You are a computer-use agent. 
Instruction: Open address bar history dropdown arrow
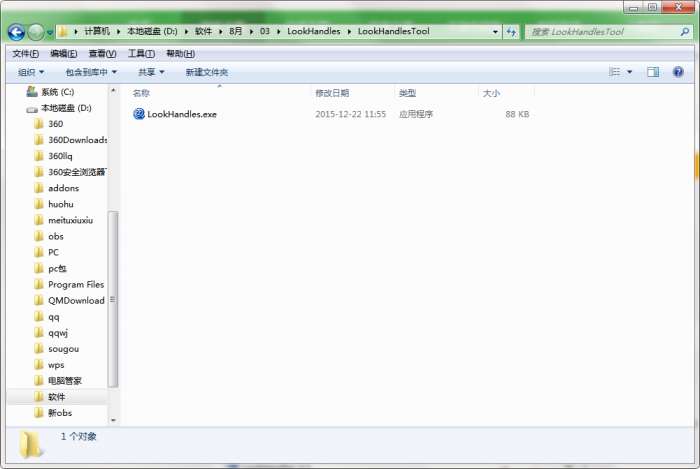click(495, 32)
